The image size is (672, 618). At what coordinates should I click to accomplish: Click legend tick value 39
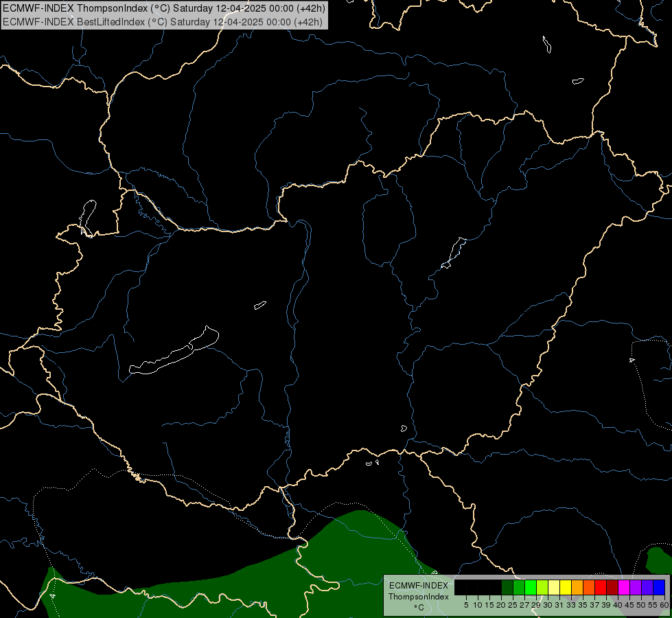(x=606, y=605)
